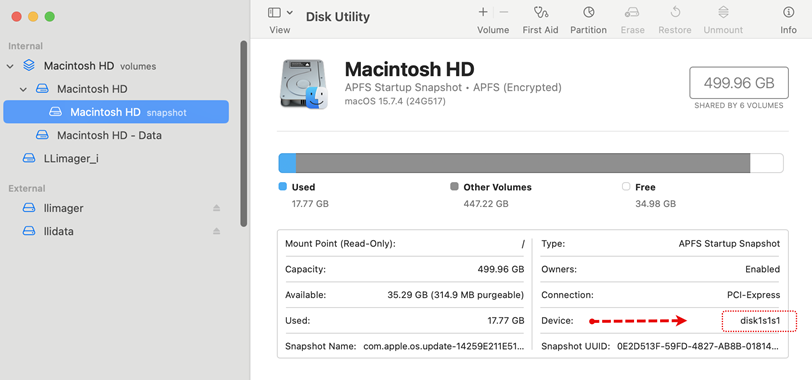Click the Volume toolbar label
Viewport: 812px width, 380px height.
pyautogui.click(x=493, y=30)
